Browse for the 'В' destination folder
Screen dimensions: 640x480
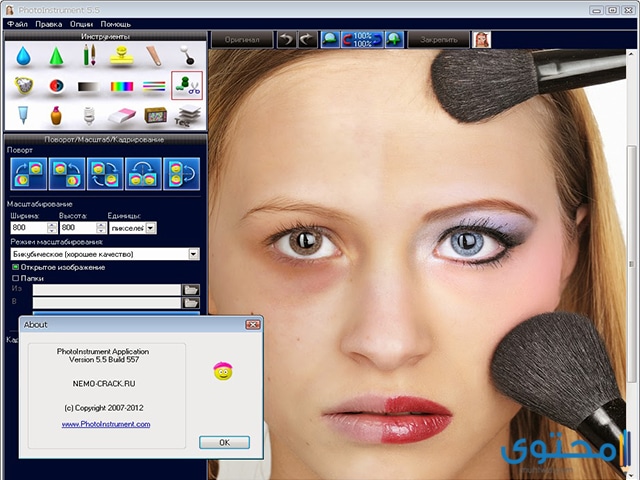[x=191, y=303]
